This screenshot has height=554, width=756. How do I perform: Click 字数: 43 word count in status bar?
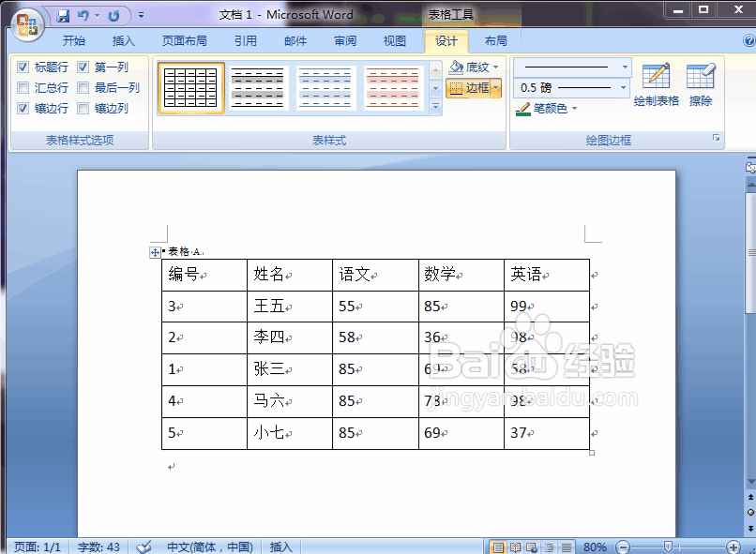pyautogui.click(x=98, y=546)
